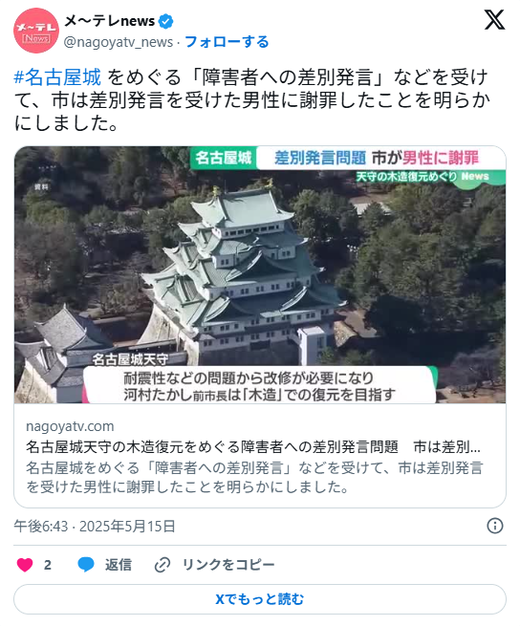Open the #名古屋城 hashtag

58,77
